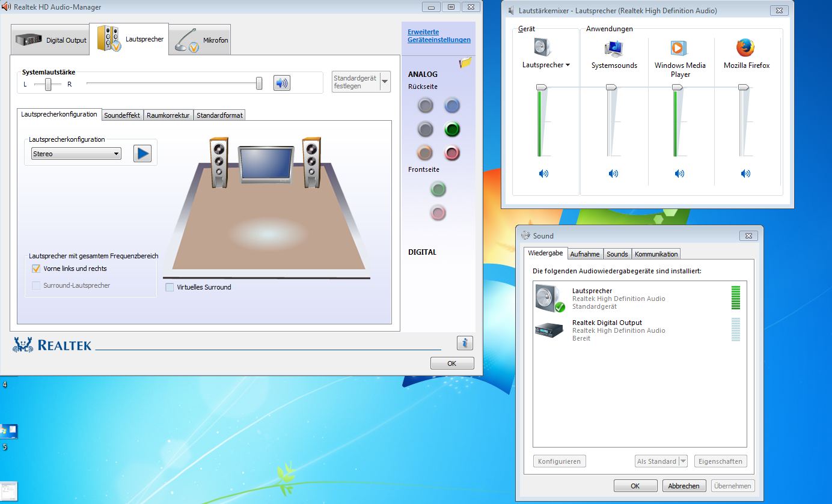This screenshot has width=832, height=504.
Task: Click the L-R balance slider handle
Action: (48, 84)
